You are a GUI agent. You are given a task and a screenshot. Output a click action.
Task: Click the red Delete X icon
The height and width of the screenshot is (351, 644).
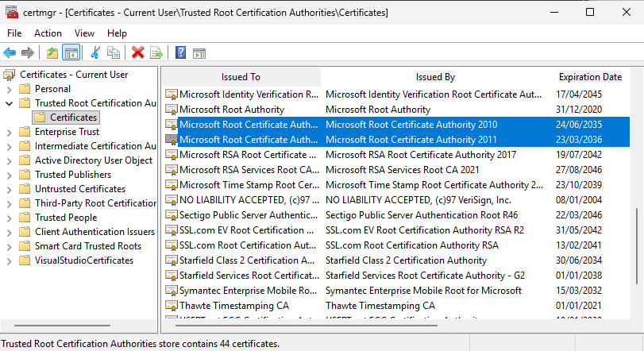[138, 52]
